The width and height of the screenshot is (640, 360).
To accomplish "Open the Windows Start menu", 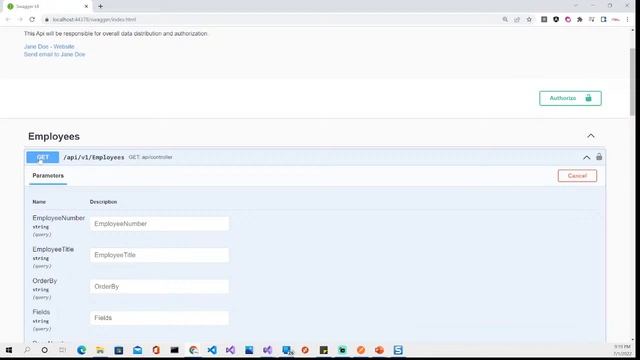I will (x=9, y=350).
